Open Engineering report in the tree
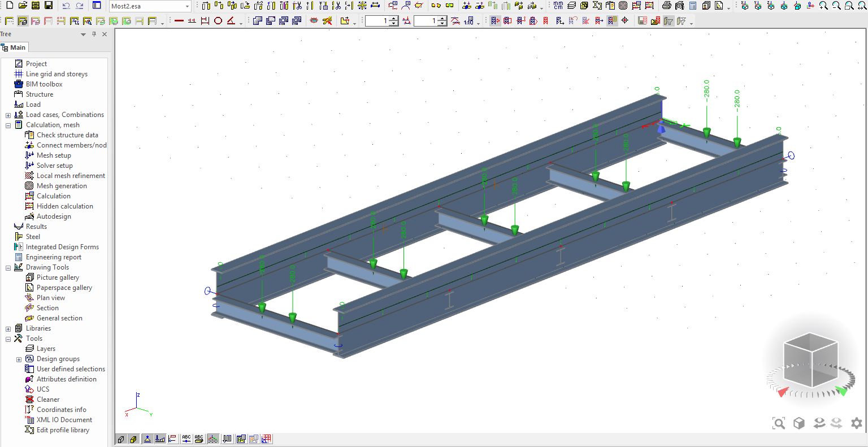 tap(53, 257)
